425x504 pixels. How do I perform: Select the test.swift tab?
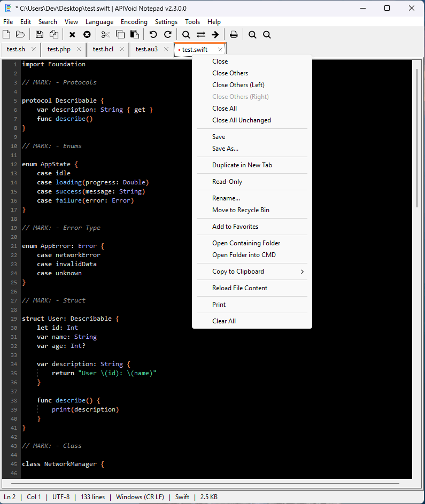[x=195, y=50]
